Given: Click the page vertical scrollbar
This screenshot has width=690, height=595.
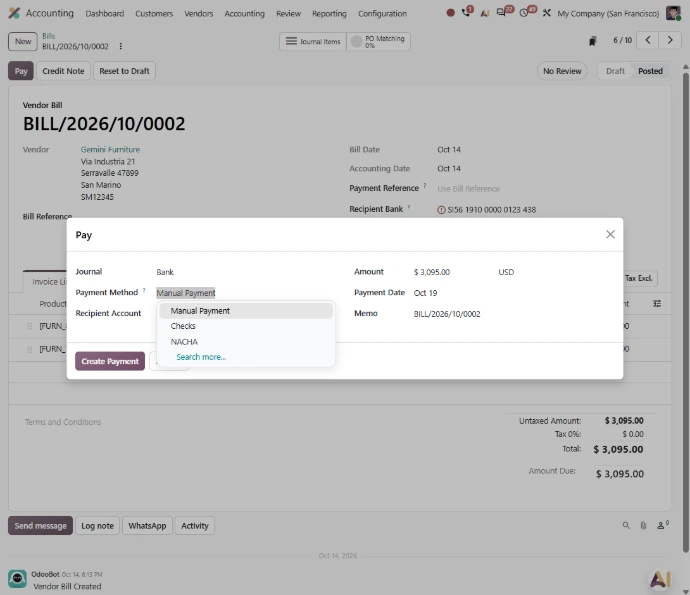Looking at the screenshot, I should [686, 310].
